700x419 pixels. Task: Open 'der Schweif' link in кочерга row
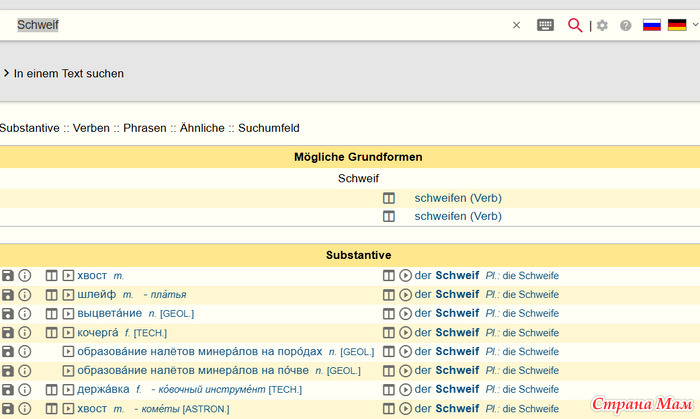[446, 332]
